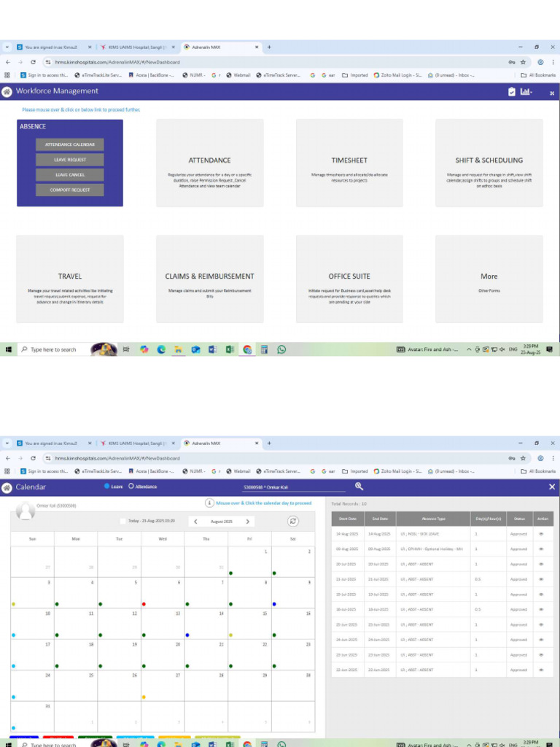Open the LEAVE REQUEST option under Absence
560x747 pixels.
[x=69, y=160]
